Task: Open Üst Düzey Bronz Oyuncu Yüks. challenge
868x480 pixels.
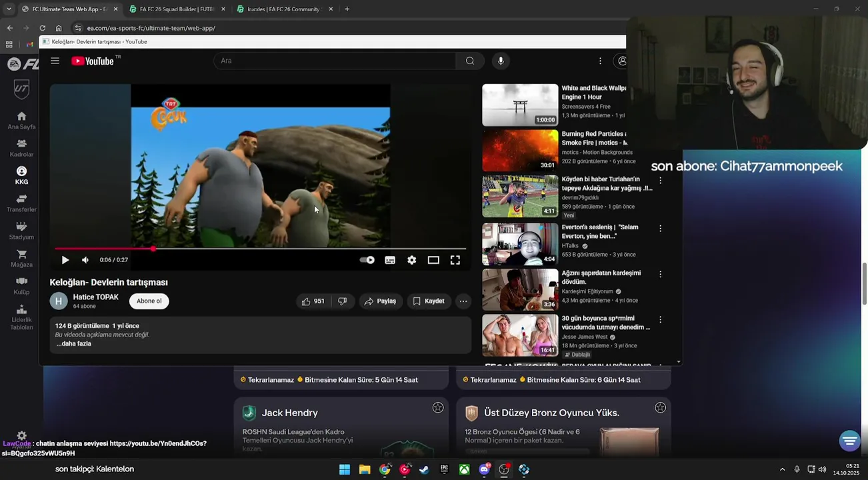Action: 563,427
